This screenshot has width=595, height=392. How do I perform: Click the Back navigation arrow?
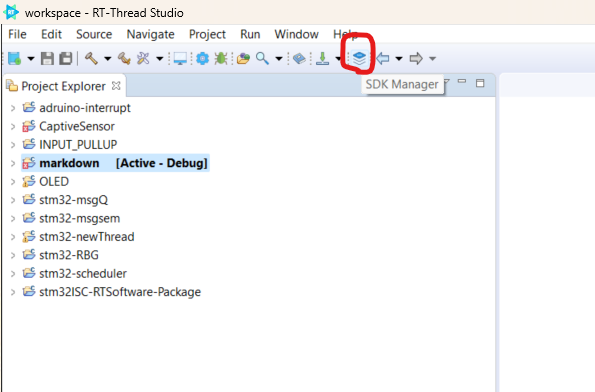[x=383, y=58]
